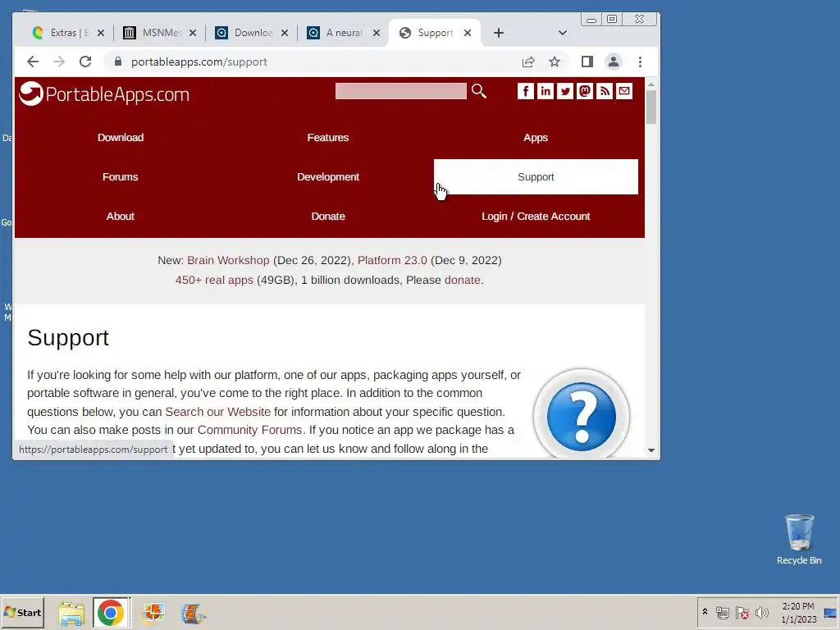This screenshot has width=840, height=630.
Task: Click the address bar URL
Action: click(x=199, y=62)
